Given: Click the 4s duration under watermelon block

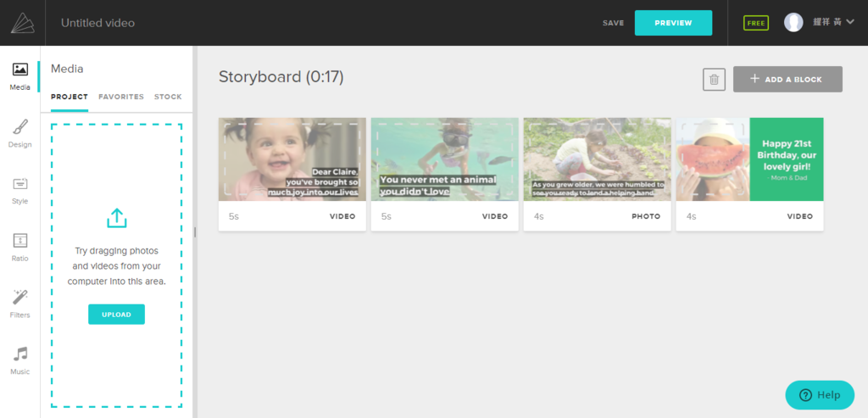Looking at the screenshot, I should click(x=692, y=216).
